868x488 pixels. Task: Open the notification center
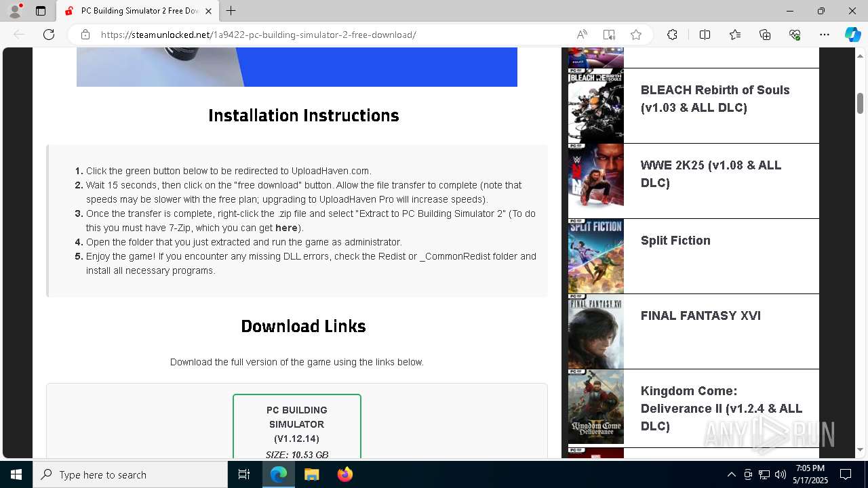tap(846, 474)
